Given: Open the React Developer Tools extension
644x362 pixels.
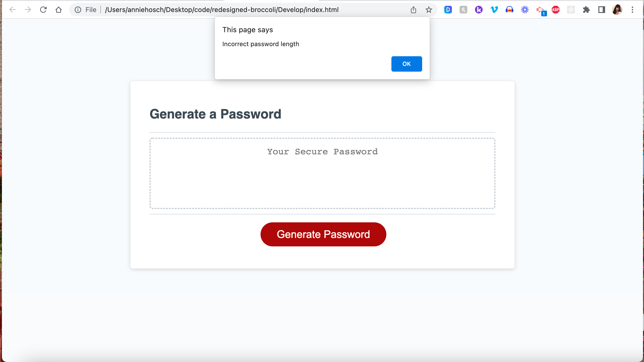Looking at the screenshot, I should (x=571, y=10).
